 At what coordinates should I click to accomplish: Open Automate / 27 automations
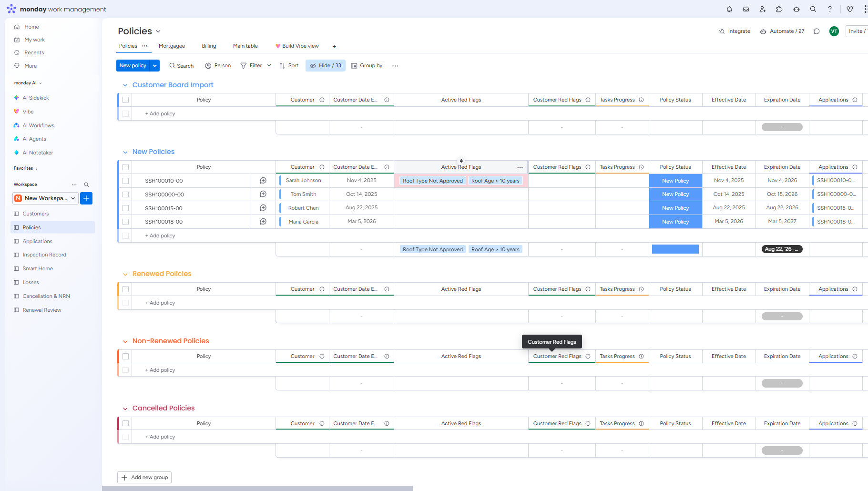(x=782, y=31)
